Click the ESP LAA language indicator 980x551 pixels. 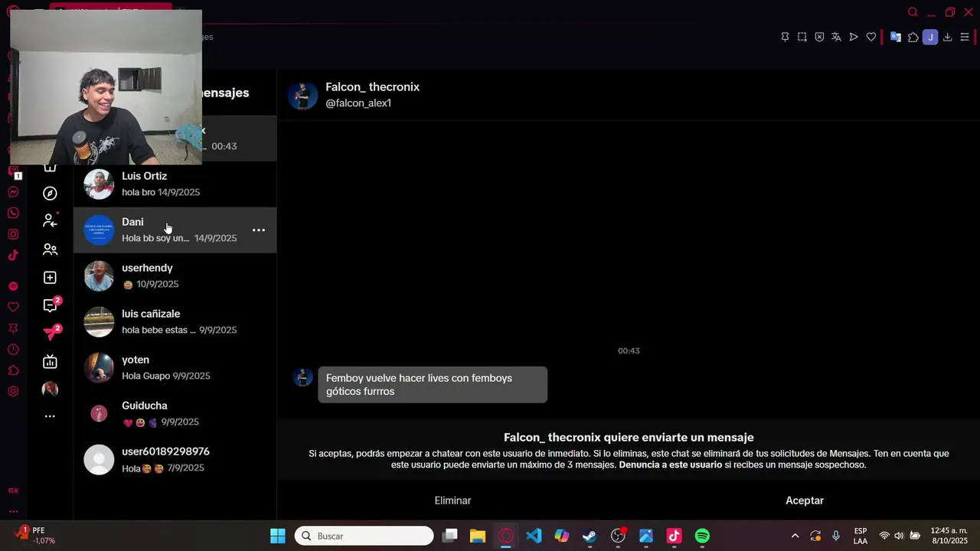tap(861, 536)
